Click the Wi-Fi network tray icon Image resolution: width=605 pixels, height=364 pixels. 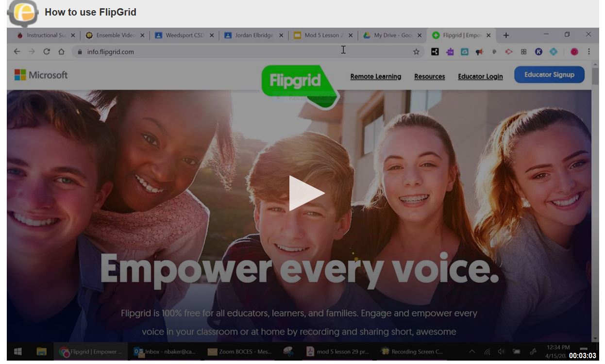487,351
